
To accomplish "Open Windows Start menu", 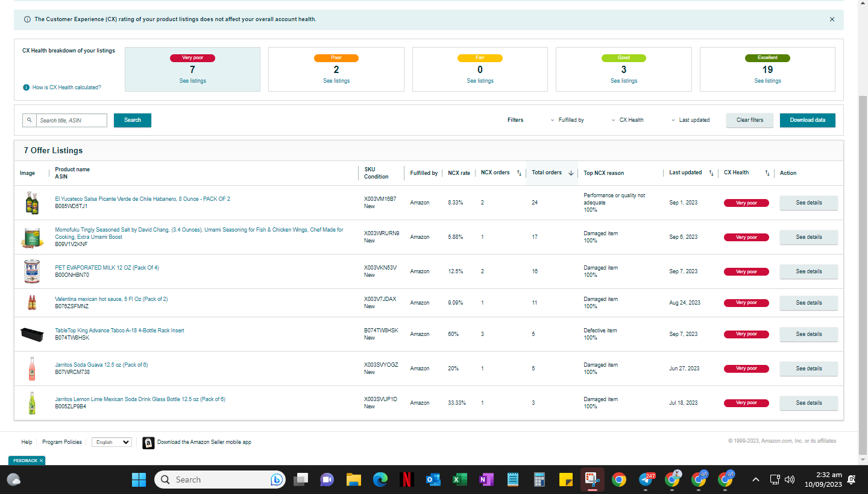I will (x=139, y=480).
